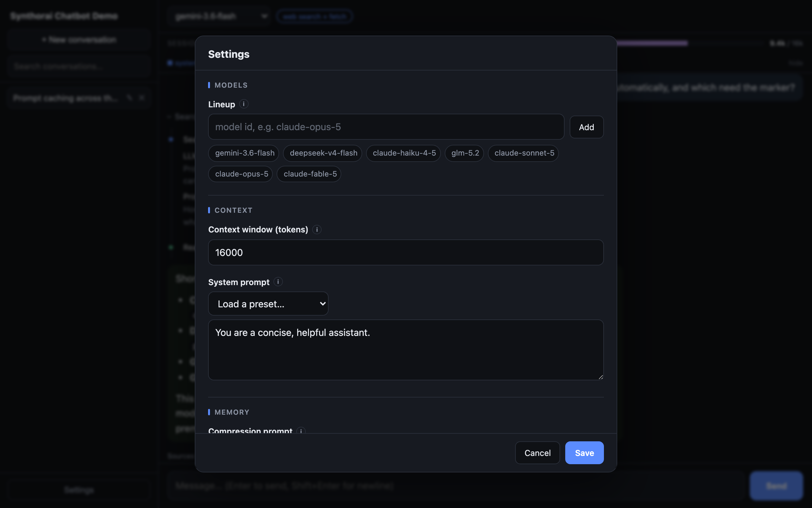Click the message input in background window
812x508 pixels.
click(x=456, y=486)
